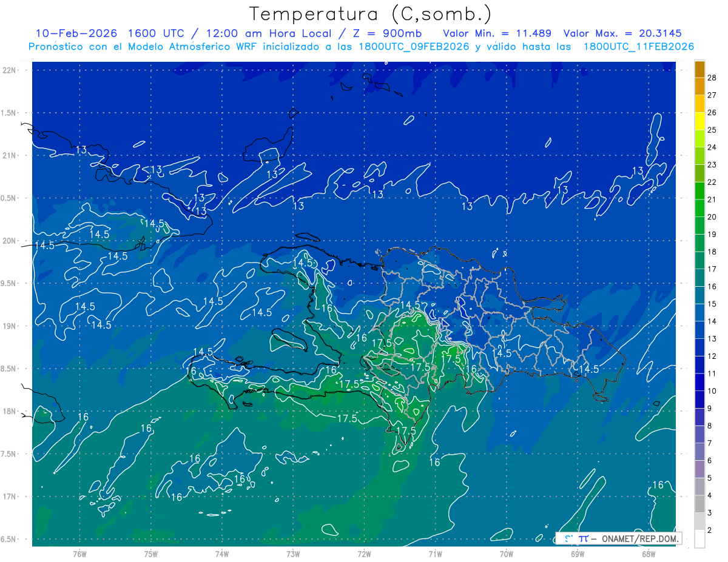Click the '74W' longitude axis label
Screen dimensions: 728x562
pyautogui.click(x=222, y=554)
